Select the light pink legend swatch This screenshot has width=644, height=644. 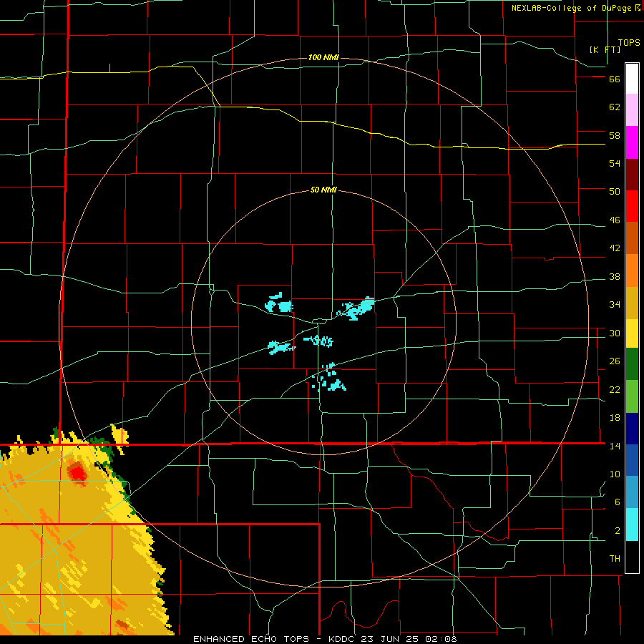point(632,110)
